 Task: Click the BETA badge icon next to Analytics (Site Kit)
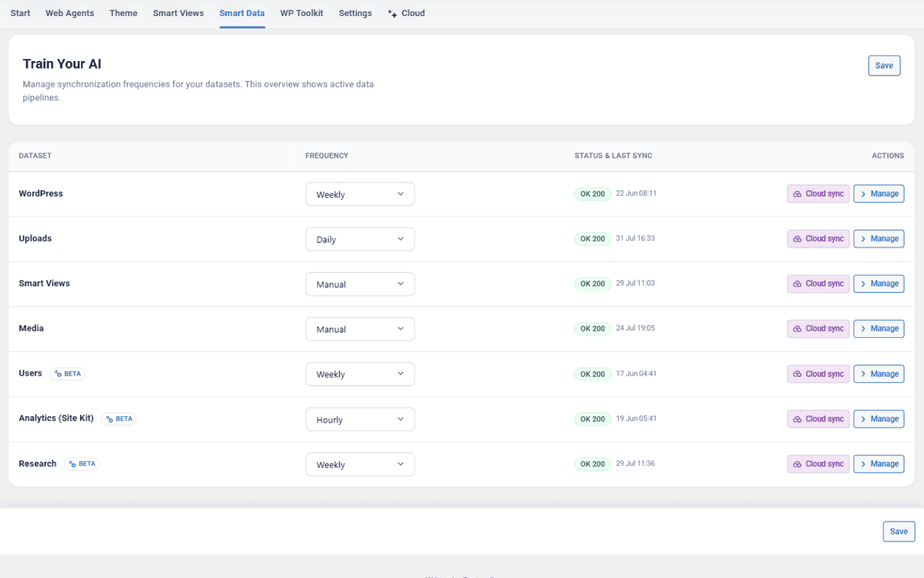click(109, 419)
